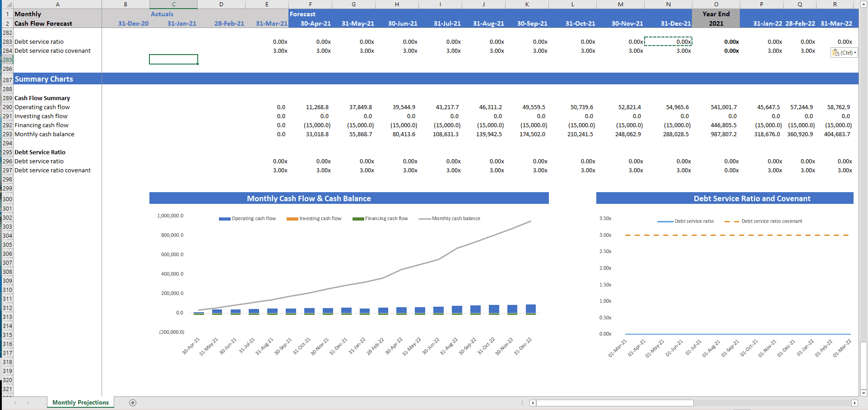Click cash balance value 33,018.8

point(317,134)
